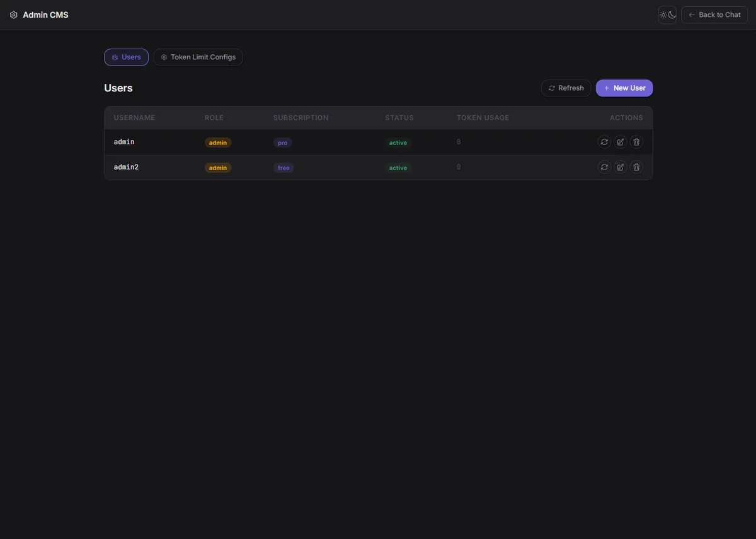Click the Token Usage column header
The width and height of the screenshot is (756, 539).
pos(483,118)
